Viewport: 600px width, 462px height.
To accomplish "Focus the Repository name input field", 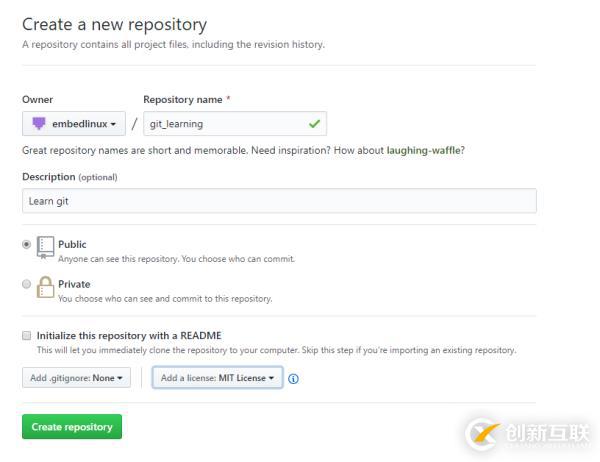I will pos(225,124).
